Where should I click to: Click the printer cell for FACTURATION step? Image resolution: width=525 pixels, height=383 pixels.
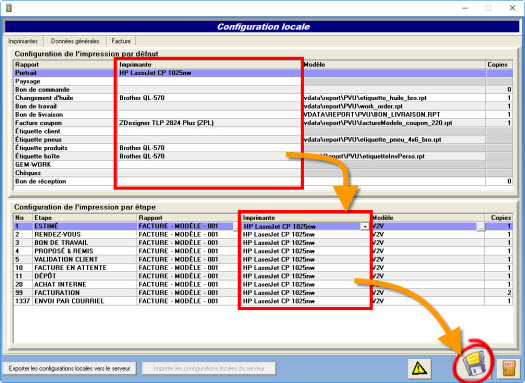pos(306,293)
